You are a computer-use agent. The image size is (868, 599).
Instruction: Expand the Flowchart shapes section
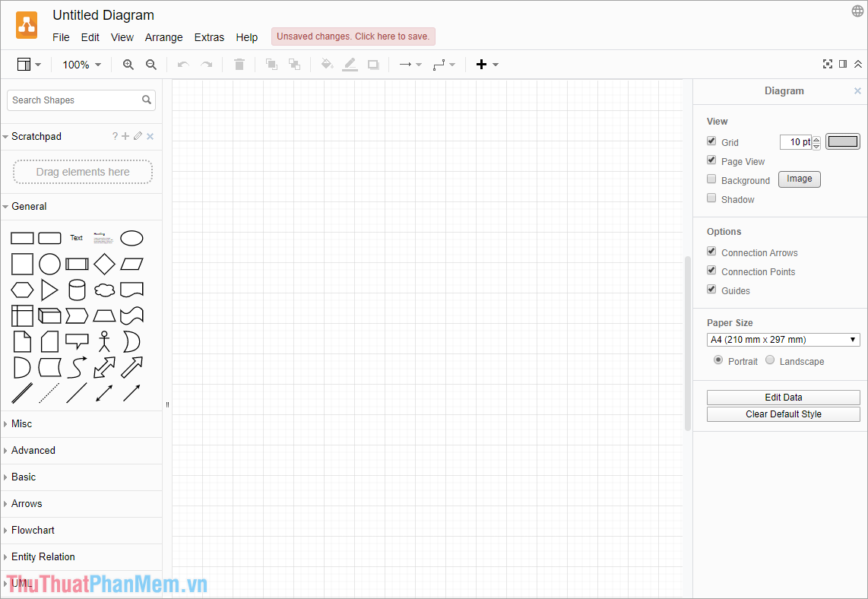tap(33, 530)
